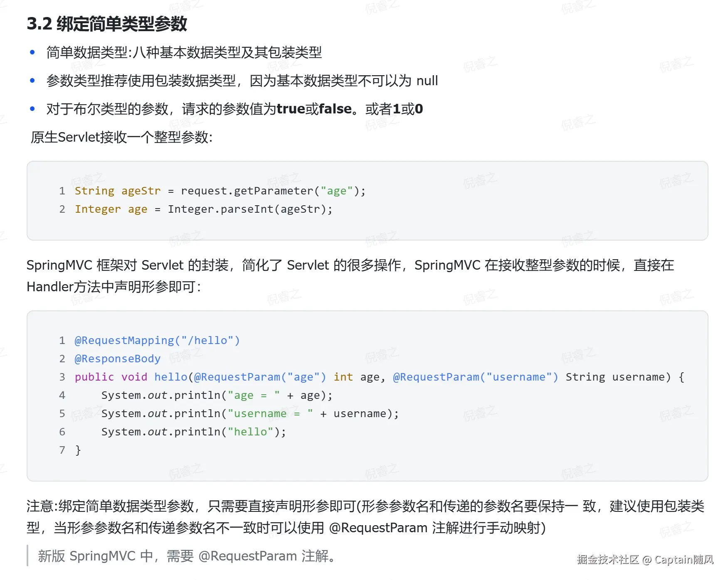Click @RequestParam("username") in the hello method signature
This screenshot has height=580, width=728.
(475, 377)
